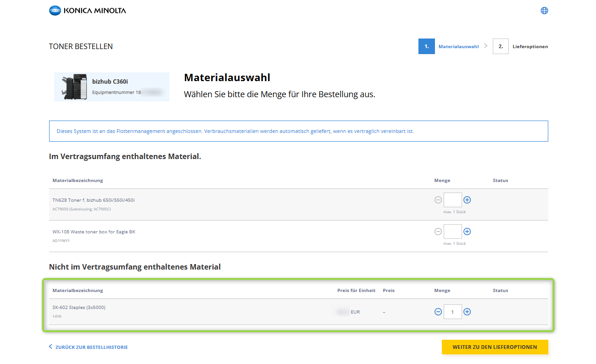This screenshot has height=364, width=596.
Task: Click the Konica Minolta logo
Action: point(87,11)
